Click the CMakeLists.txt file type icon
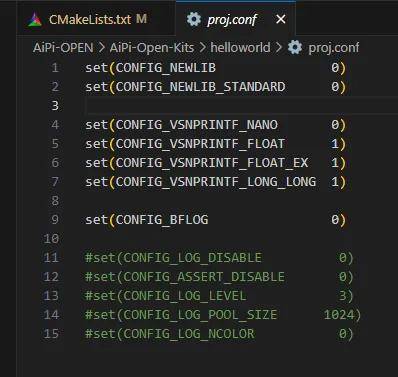 coord(35,20)
